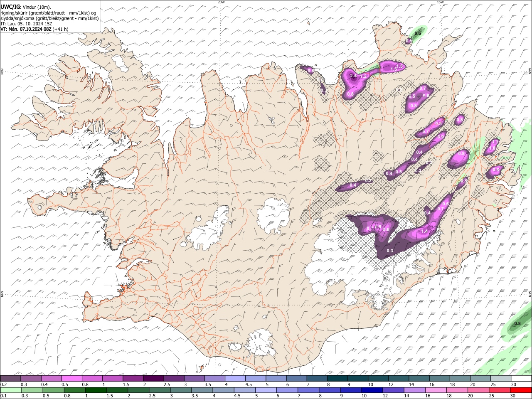Pick the top-row legend swatch labeled 2.5

point(174,378)
